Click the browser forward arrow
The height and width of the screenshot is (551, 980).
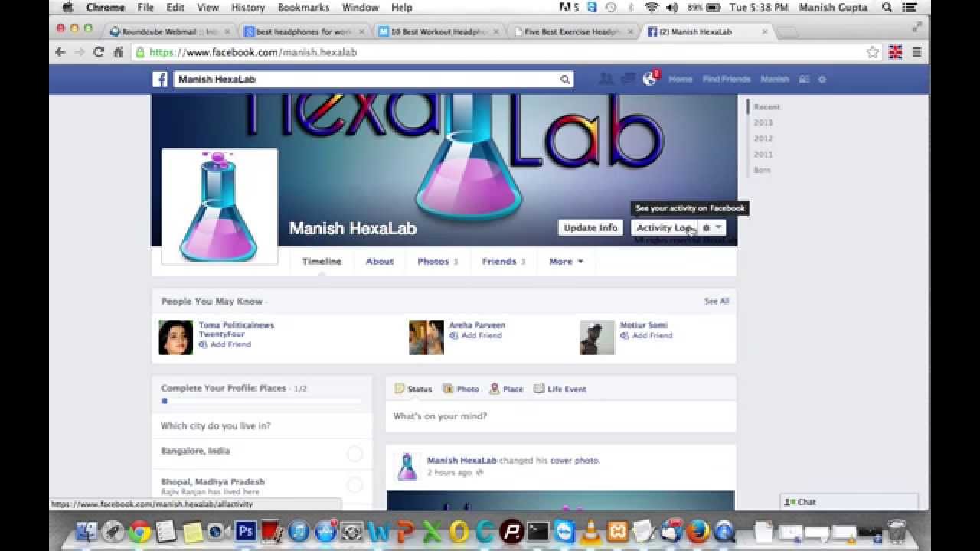80,52
